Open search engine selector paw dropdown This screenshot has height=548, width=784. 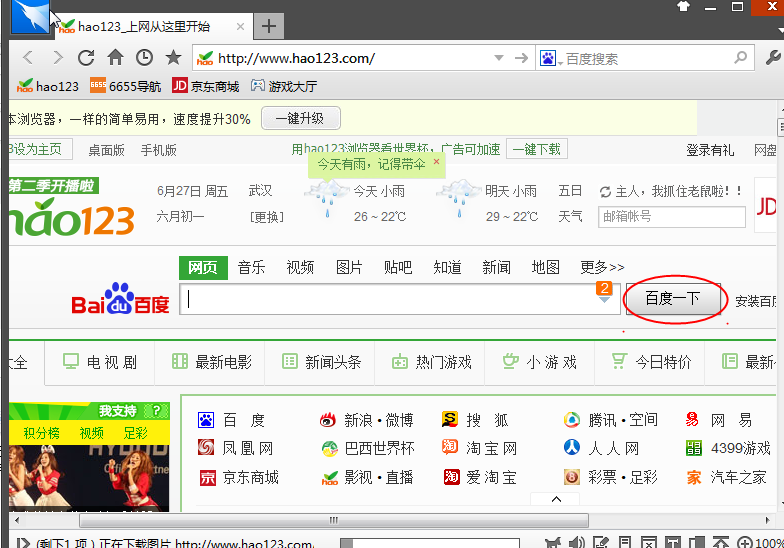(551, 58)
